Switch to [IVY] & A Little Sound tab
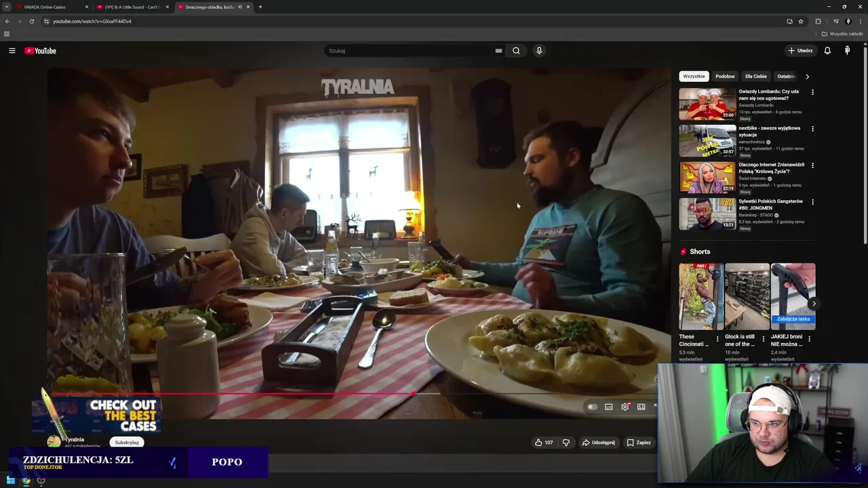The width and height of the screenshot is (868, 488). (x=133, y=7)
